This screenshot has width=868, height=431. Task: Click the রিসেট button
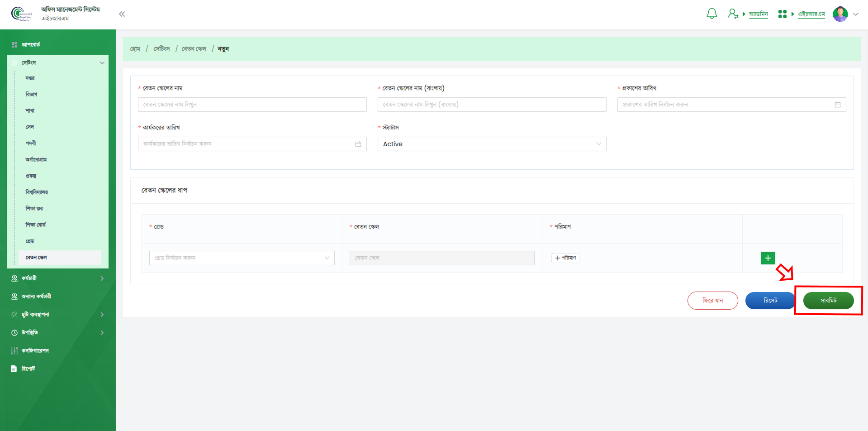tap(770, 301)
